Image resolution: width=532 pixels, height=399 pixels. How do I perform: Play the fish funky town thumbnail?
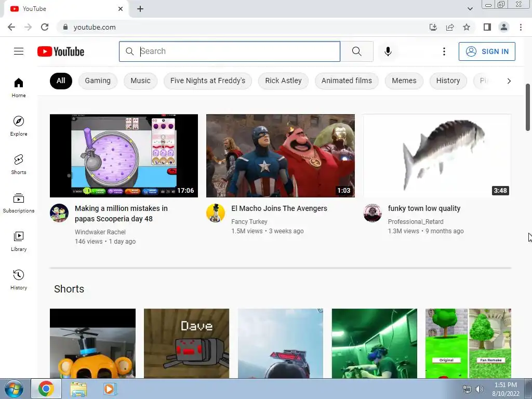click(x=437, y=156)
